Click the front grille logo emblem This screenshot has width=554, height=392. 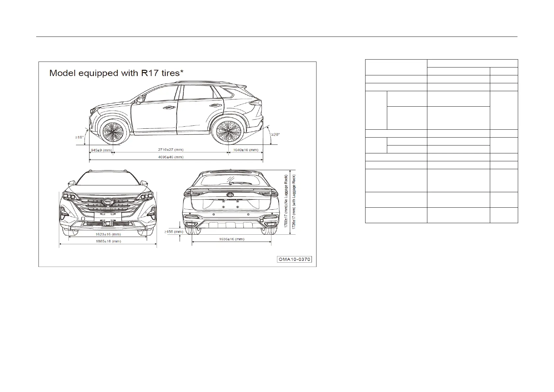(x=107, y=202)
